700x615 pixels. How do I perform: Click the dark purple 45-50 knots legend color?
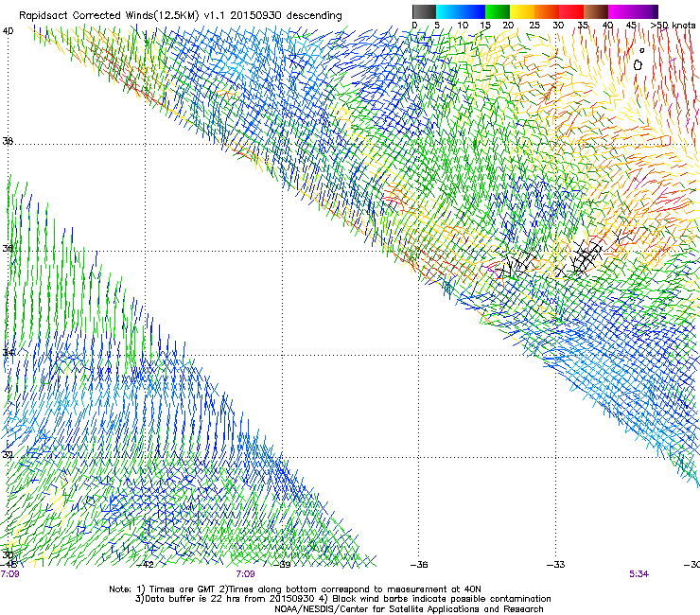pyautogui.click(x=645, y=11)
